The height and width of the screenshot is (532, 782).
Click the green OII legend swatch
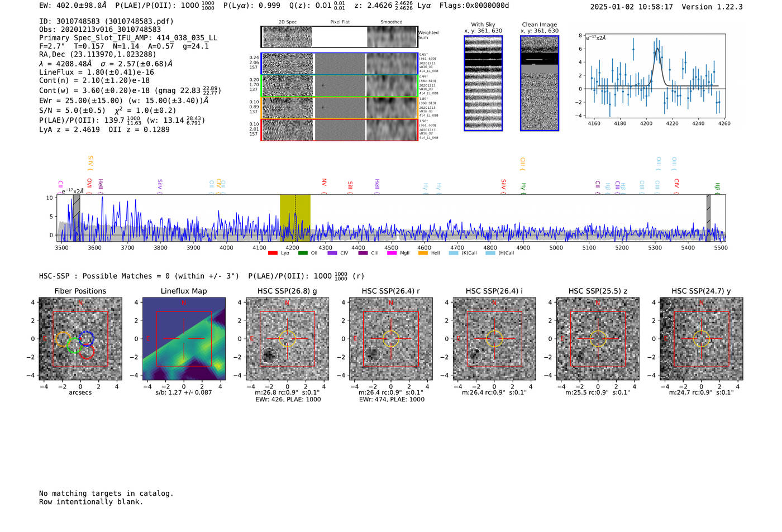pyautogui.click(x=303, y=253)
